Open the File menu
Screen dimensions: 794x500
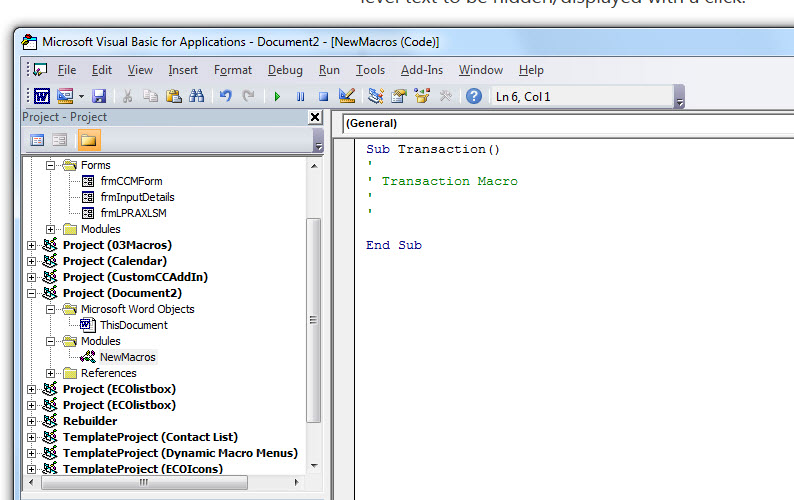(x=67, y=70)
